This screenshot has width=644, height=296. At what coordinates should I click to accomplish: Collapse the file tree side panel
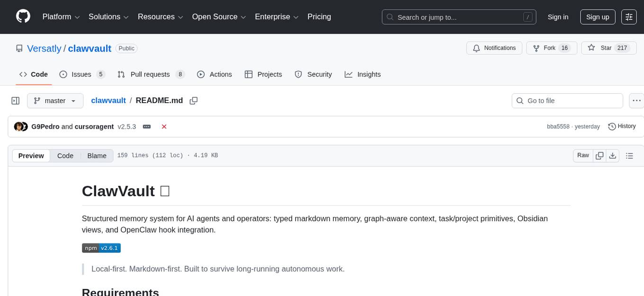click(16, 101)
